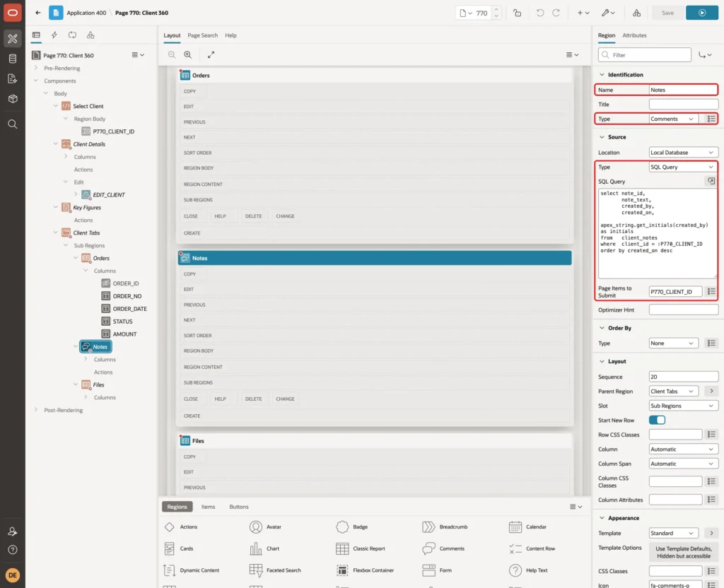The image size is (724, 588).
Task: Click the property Filter search field
Action: [645, 55]
